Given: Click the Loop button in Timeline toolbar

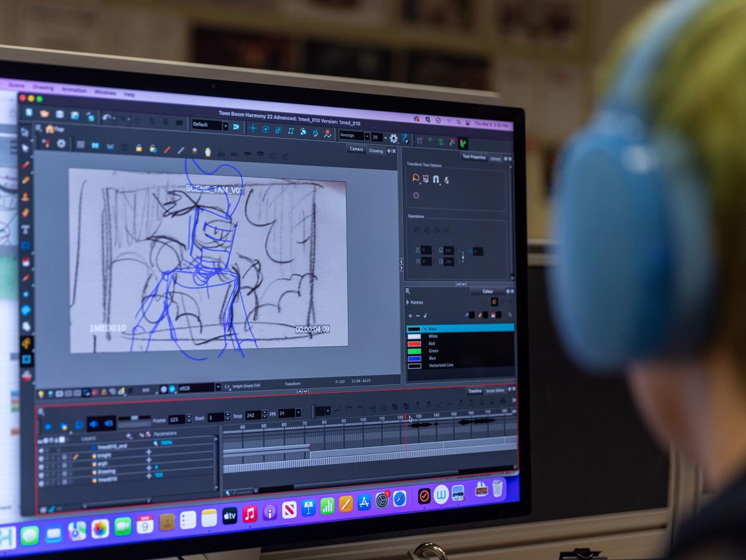Looking at the screenshot, I should [x=79, y=425].
